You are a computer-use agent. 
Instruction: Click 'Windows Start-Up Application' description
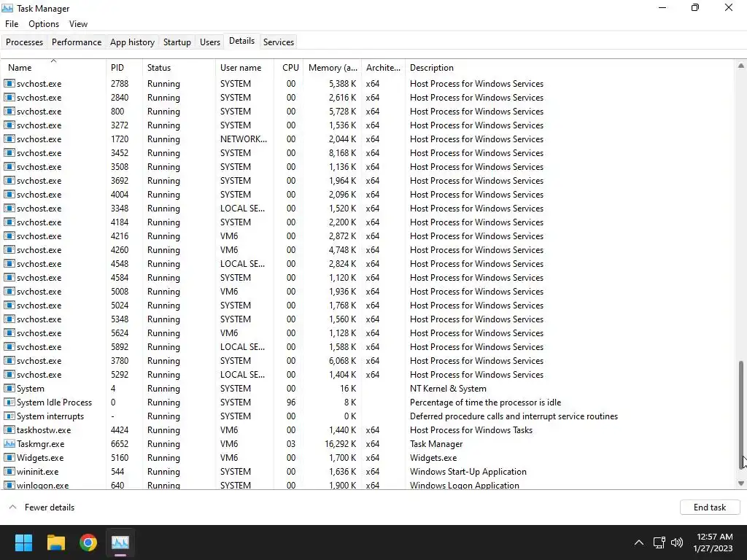[x=468, y=472]
